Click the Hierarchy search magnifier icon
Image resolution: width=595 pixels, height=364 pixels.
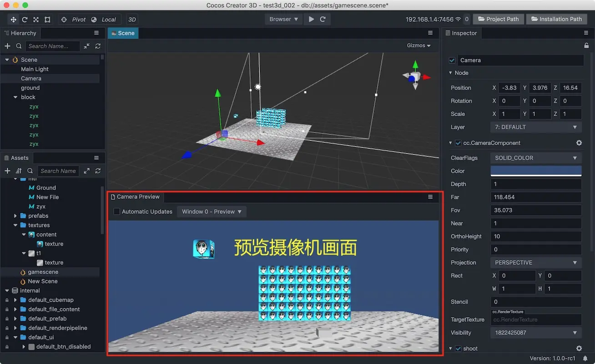tap(19, 46)
